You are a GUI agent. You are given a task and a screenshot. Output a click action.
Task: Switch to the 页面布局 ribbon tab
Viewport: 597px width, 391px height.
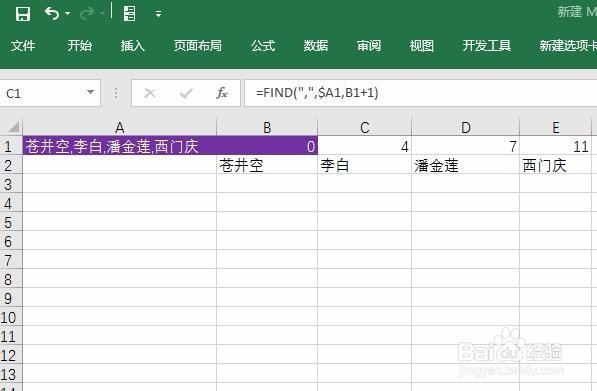coord(198,46)
